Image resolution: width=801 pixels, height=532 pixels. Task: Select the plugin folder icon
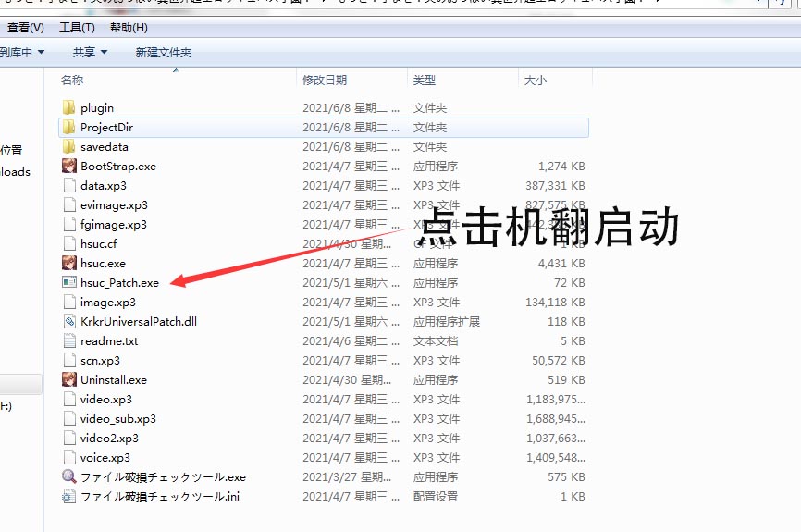click(x=69, y=108)
